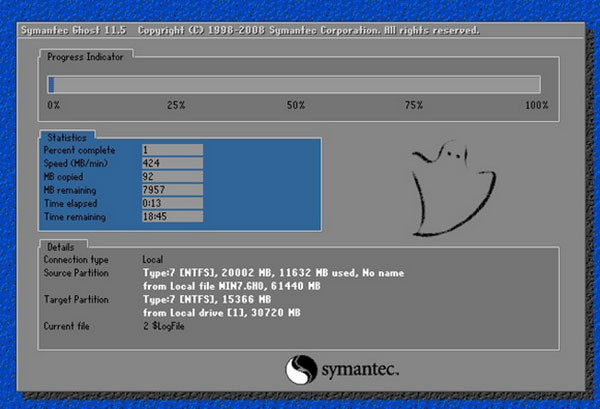Select the Speed (MB/min) value field

pyautogui.click(x=172, y=162)
